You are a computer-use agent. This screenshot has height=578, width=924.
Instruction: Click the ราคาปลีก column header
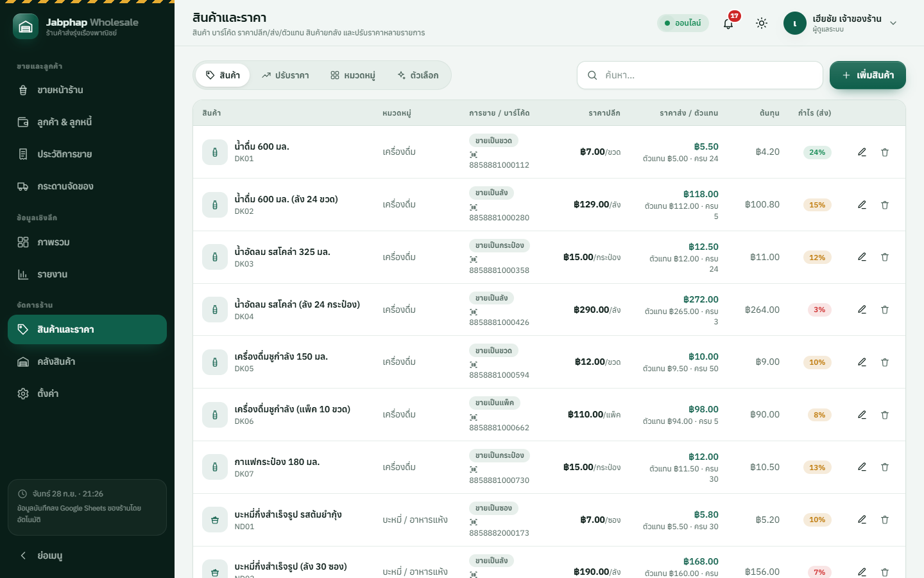point(604,113)
